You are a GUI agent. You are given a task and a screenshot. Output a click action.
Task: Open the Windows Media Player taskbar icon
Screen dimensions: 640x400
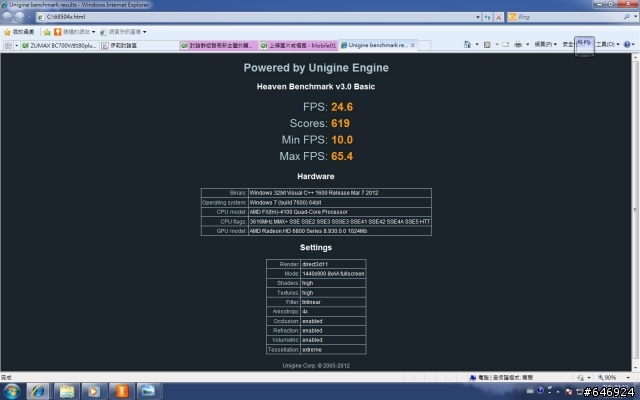coord(94,391)
